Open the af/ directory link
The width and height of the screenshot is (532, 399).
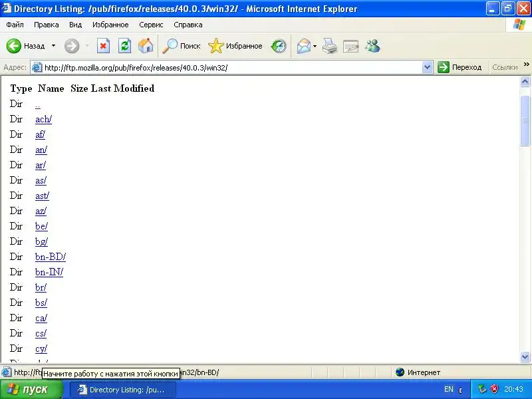(x=40, y=134)
